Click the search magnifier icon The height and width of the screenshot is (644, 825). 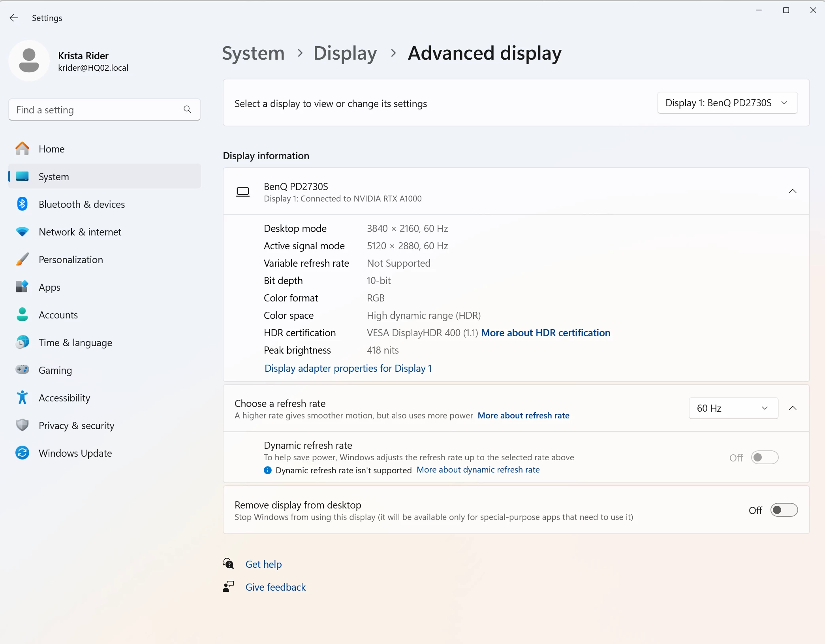coord(187,109)
